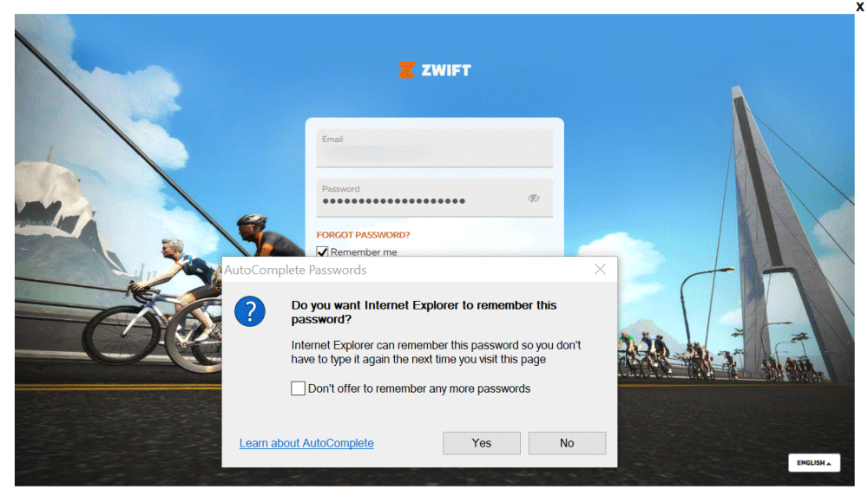The image size is (868, 496).
Task: Click the ZWIFT wordmark text
Action: pyautogui.click(x=446, y=70)
